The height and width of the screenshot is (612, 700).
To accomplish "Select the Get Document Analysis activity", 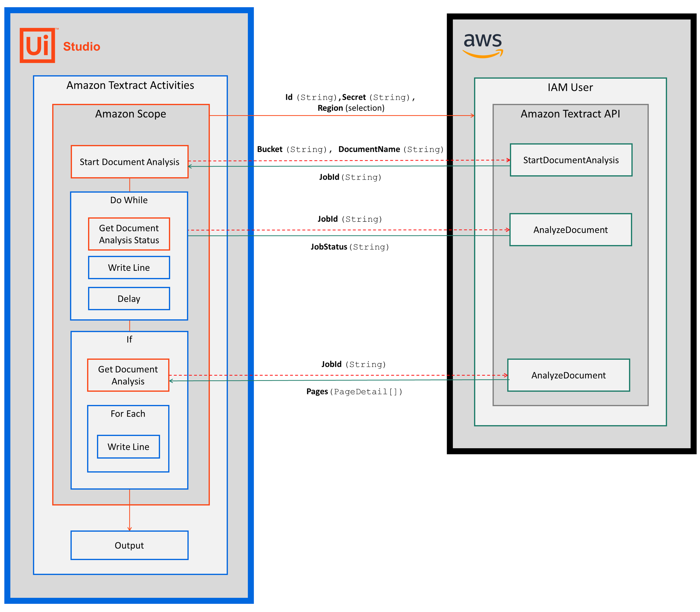I will (x=128, y=375).
